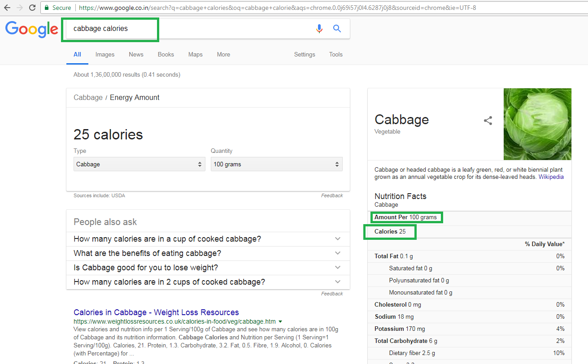Select the All results tab
588x364 pixels.
[77, 54]
